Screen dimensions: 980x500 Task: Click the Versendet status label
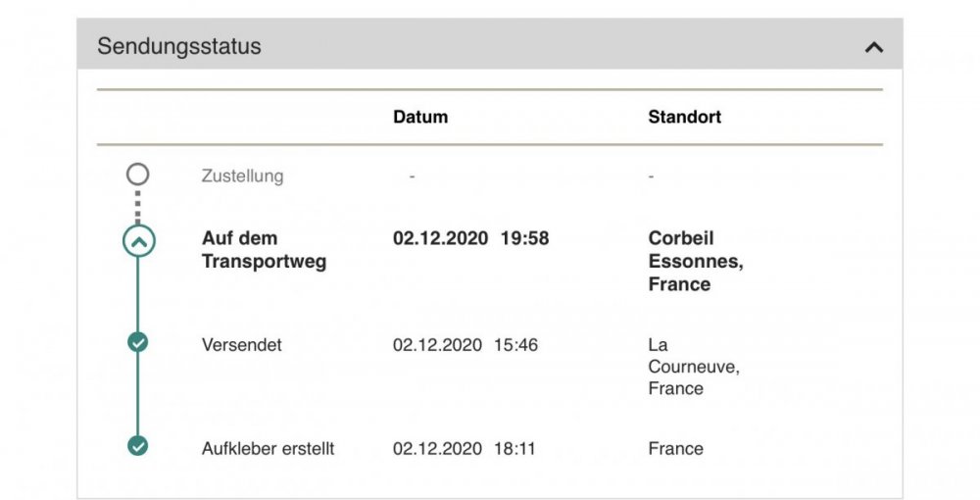click(241, 345)
